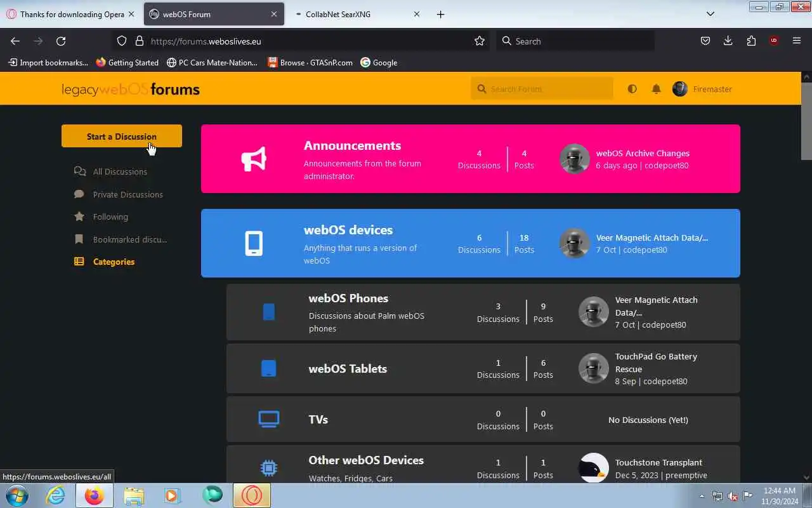Toggle the forum dark/light theme icon
Image resolution: width=812 pixels, height=508 pixels.
(632, 89)
